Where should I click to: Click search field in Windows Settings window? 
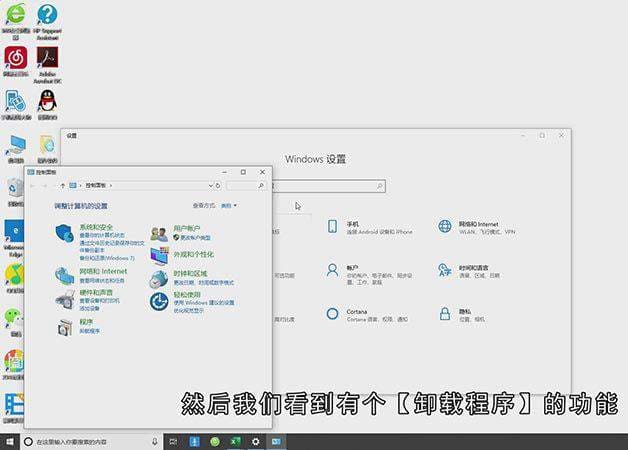click(328, 186)
